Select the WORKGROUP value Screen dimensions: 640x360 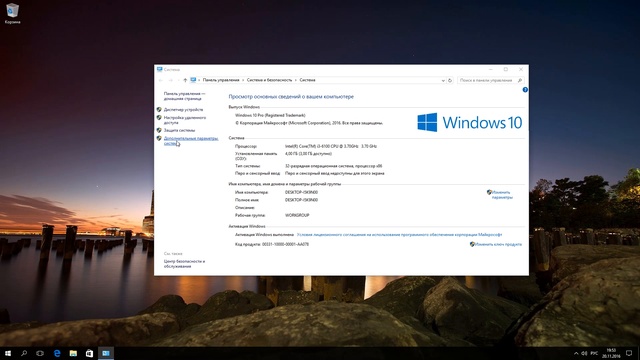[x=297, y=215]
